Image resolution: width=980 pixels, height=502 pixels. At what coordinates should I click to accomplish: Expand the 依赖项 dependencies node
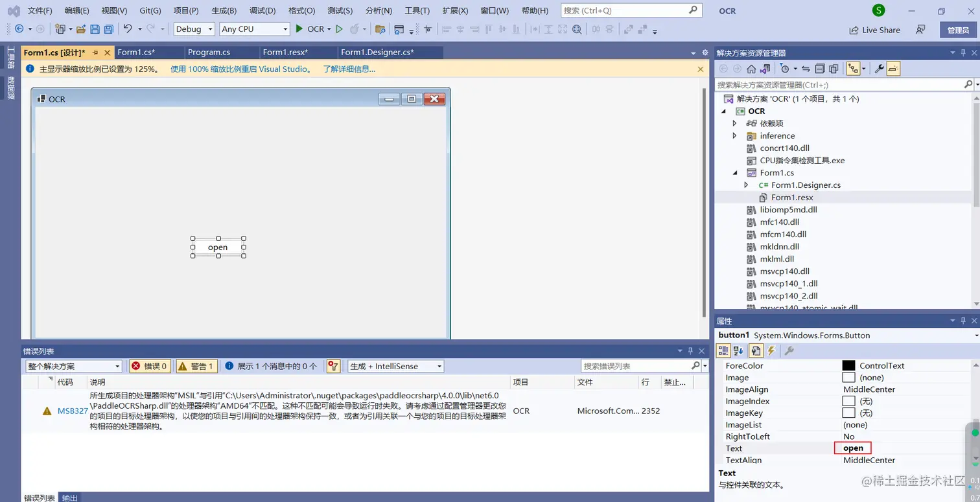click(734, 124)
